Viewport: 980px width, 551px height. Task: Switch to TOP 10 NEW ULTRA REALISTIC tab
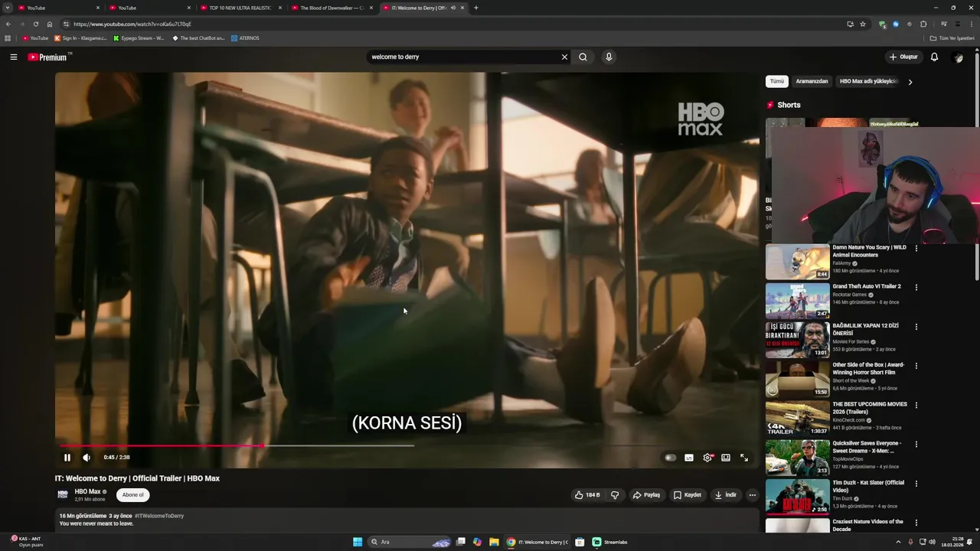(x=240, y=8)
